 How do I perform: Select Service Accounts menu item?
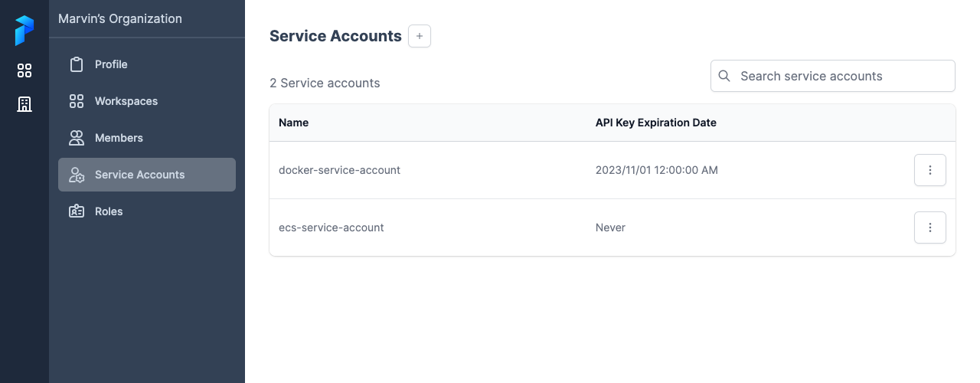(147, 175)
